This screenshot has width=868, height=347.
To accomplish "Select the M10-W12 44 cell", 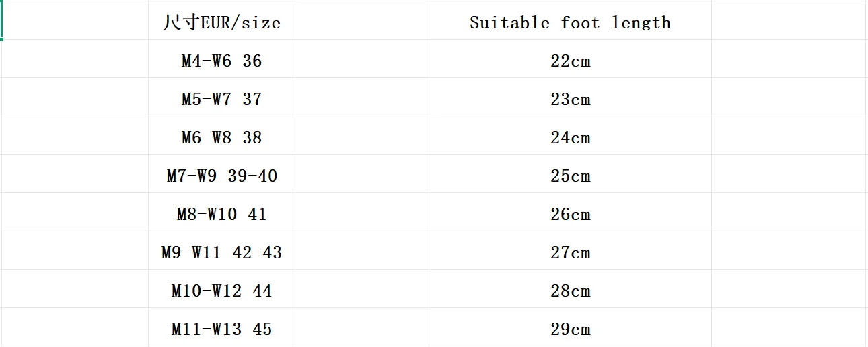I will [x=221, y=291].
